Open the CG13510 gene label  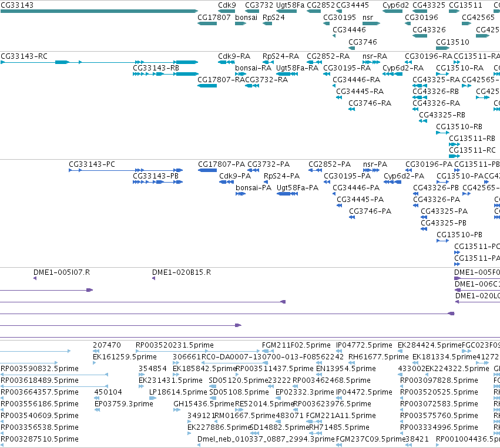[x=452, y=42]
